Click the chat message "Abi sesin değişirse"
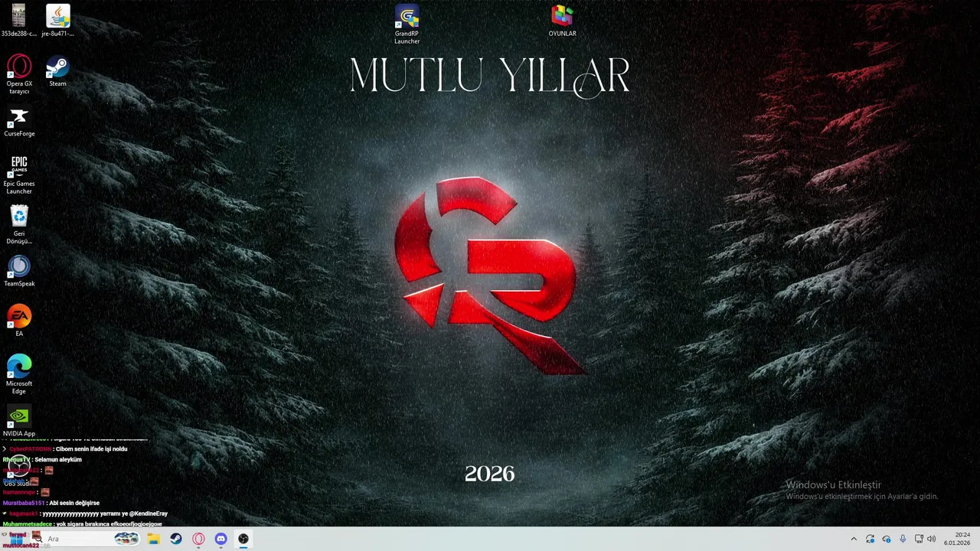This screenshot has height=551, width=980. pos(74,503)
